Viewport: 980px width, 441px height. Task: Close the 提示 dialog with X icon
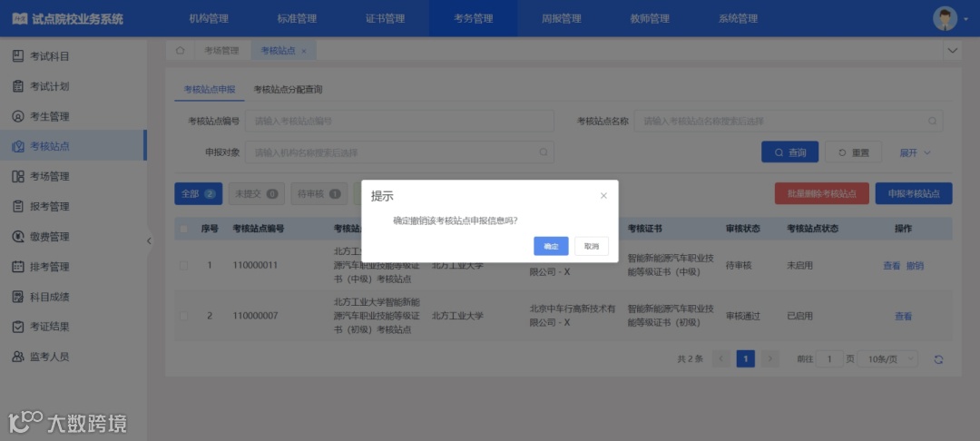click(603, 195)
